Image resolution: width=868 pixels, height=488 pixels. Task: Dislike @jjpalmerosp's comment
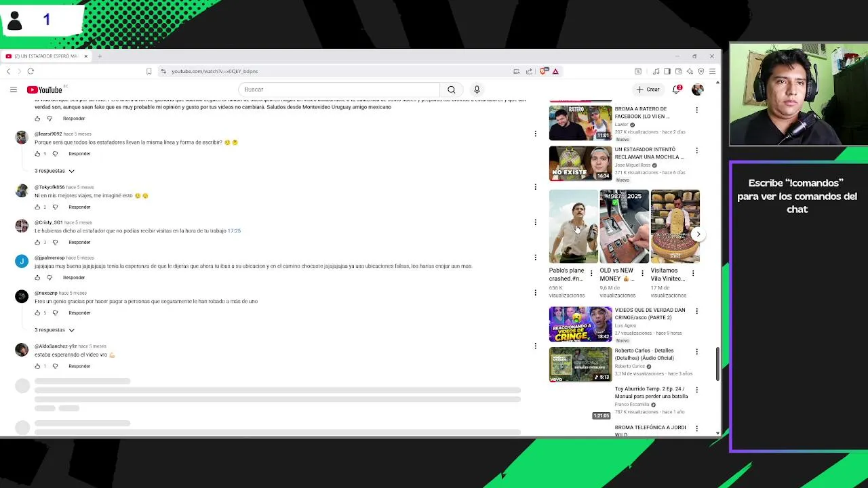50,277
